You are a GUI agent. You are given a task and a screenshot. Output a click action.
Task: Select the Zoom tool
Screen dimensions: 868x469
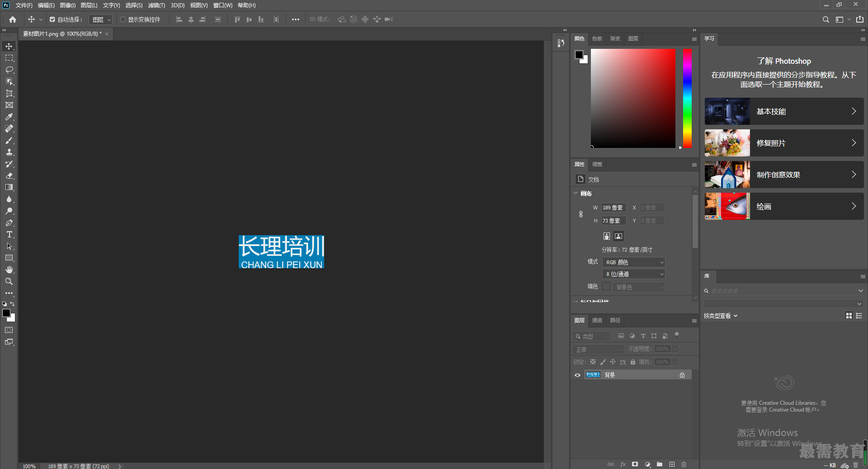pyautogui.click(x=9, y=281)
